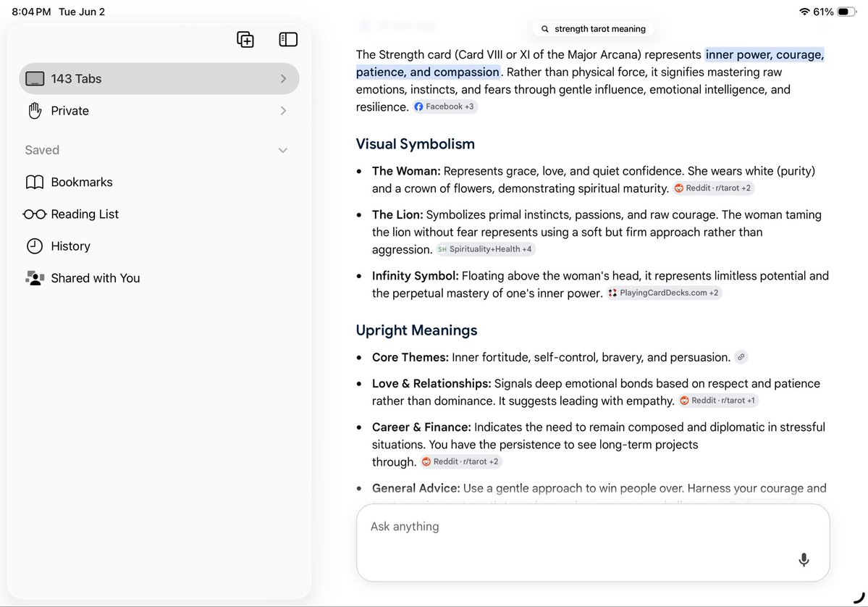Screen dimensions: 868x607
Task: Click the History clock icon
Action: coord(34,246)
